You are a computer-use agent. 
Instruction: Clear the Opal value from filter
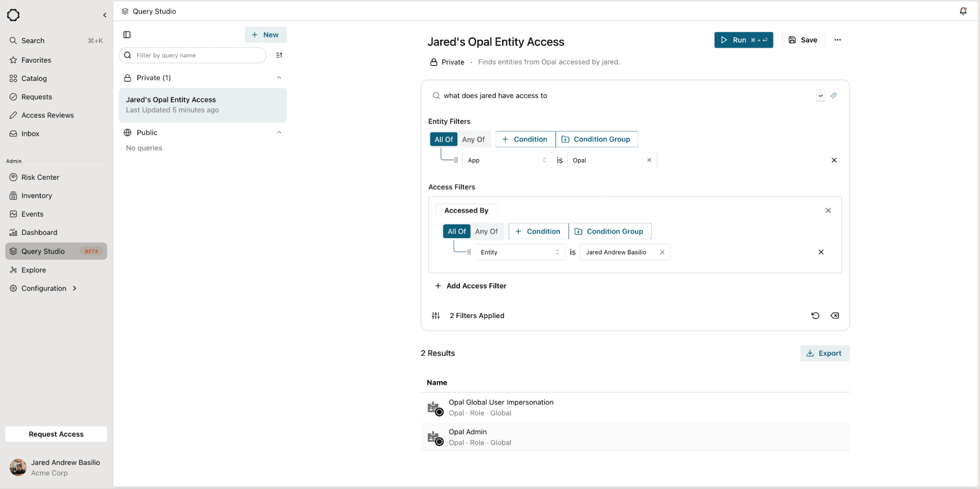649,160
